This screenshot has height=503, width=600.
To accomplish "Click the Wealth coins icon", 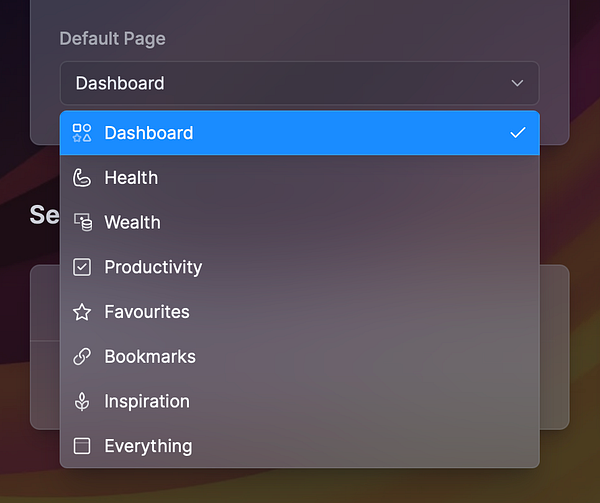I will pyautogui.click(x=82, y=222).
